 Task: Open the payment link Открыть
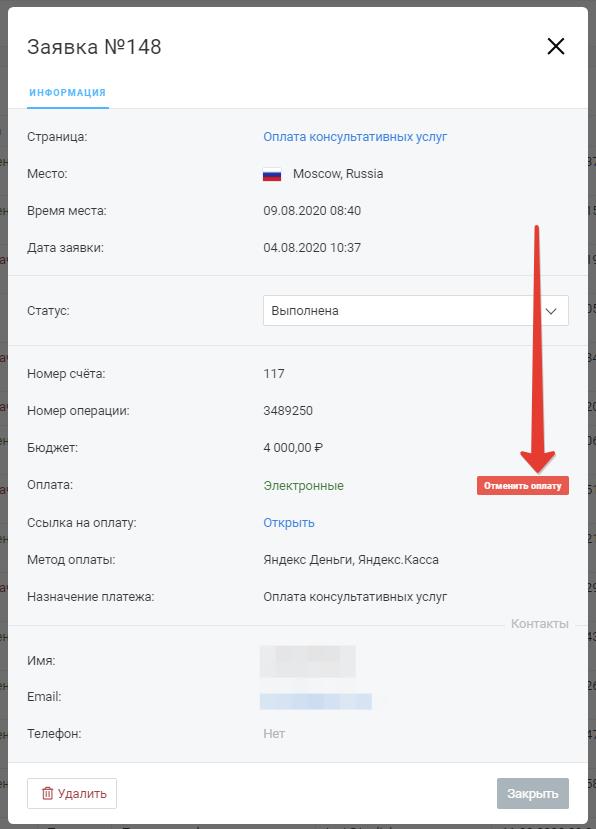(x=289, y=522)
